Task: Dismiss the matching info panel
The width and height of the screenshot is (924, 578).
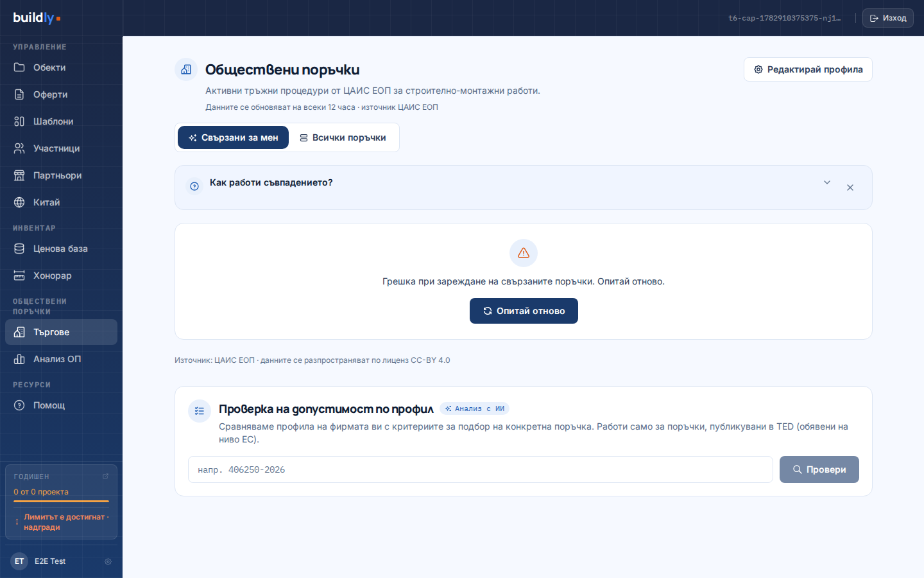Action: (x=850, y=188)
